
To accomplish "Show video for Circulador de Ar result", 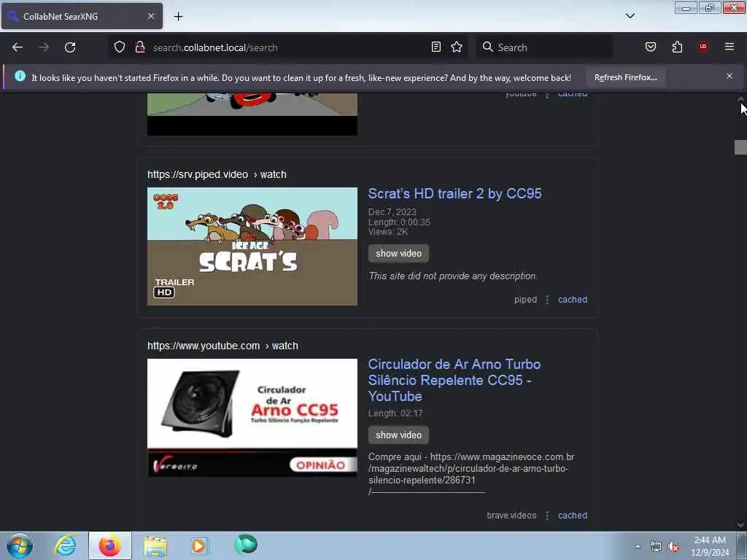I will coord(398,435).
